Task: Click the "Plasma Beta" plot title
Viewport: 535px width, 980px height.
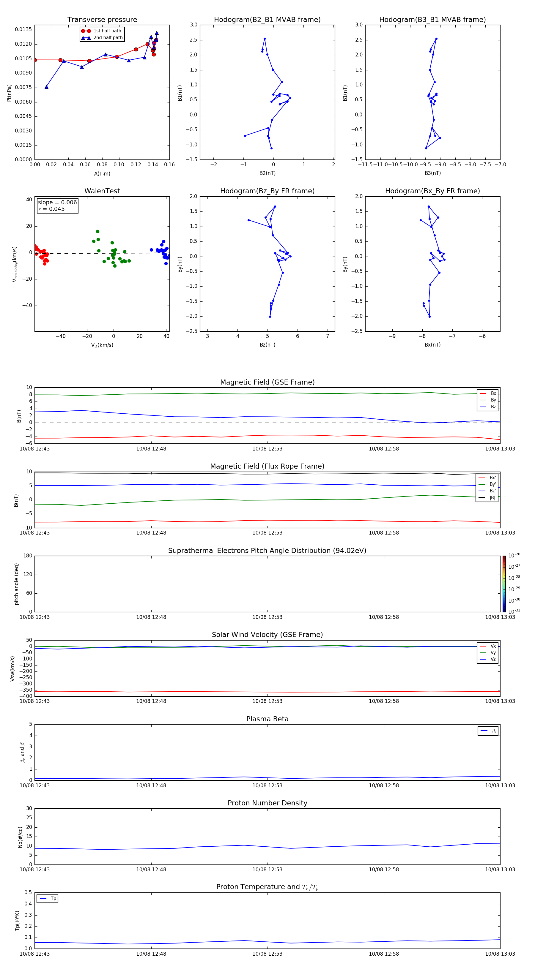Action: (267, 719)
